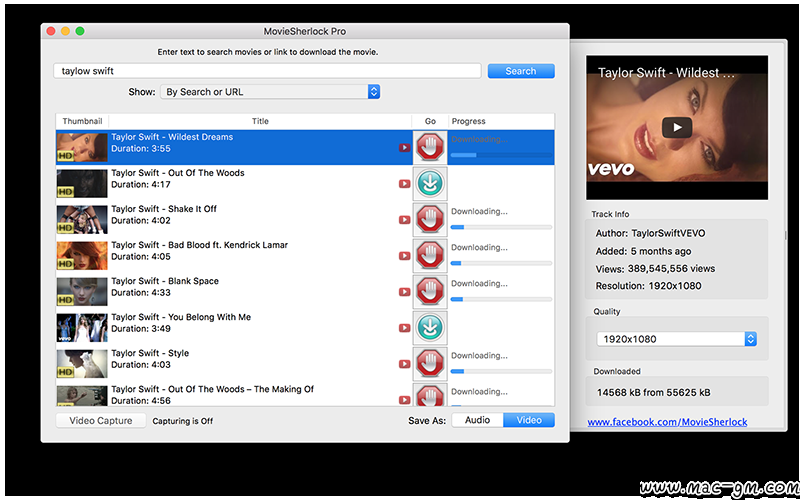This screenshot has width=800, height=500.
Task: Select Shake It Off thumbnail
Action: pos(82,220)
